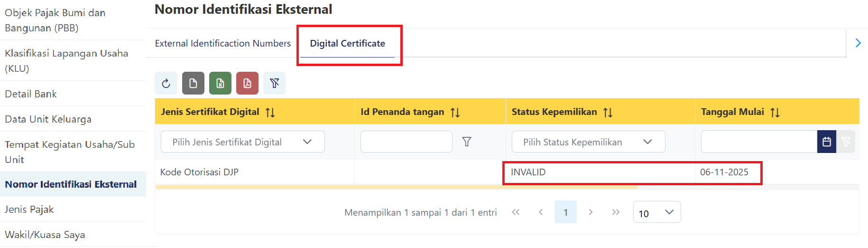The image size is (868, 248).
Task: Switch to External Identificaction Numbers tab
Action: [222, 43]
